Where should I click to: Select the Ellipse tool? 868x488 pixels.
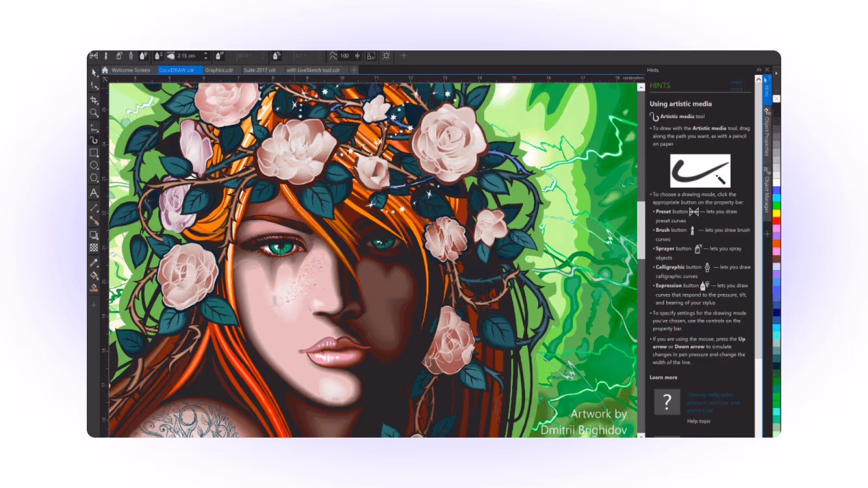94,165
